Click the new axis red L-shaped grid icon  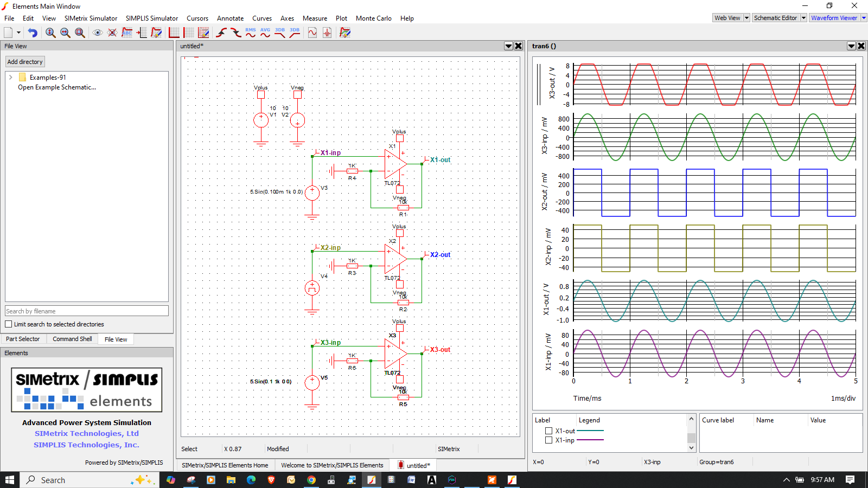[174, 33]
